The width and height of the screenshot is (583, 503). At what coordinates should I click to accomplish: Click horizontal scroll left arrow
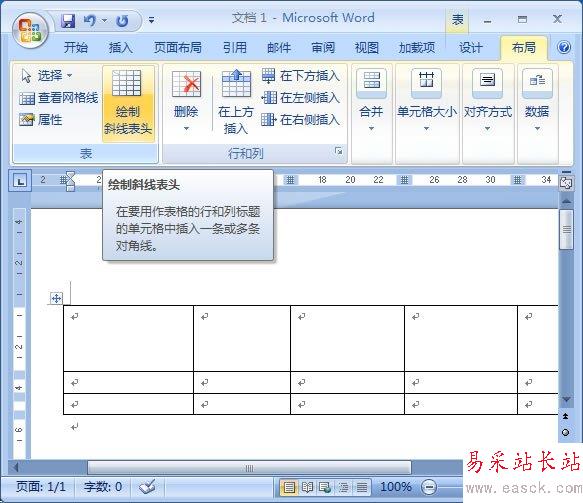16,468
